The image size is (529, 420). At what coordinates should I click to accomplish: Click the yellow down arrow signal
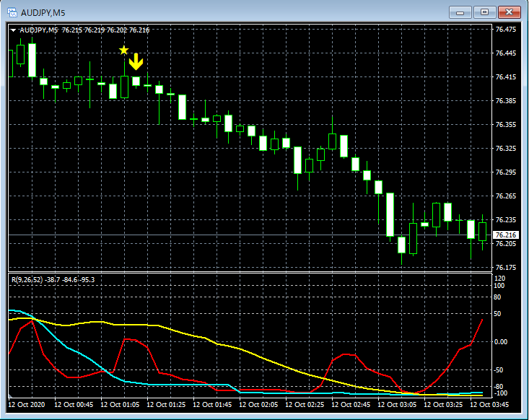click(136, 63)
